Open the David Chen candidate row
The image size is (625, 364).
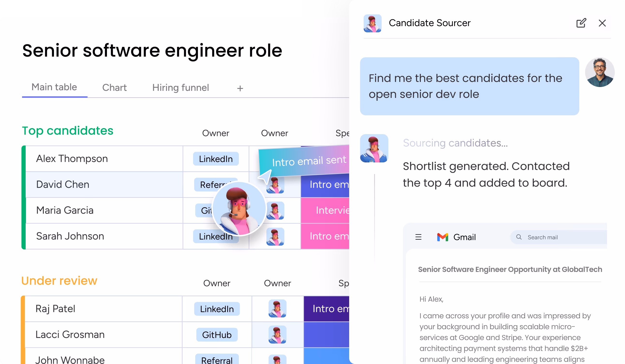click(104, 185)
